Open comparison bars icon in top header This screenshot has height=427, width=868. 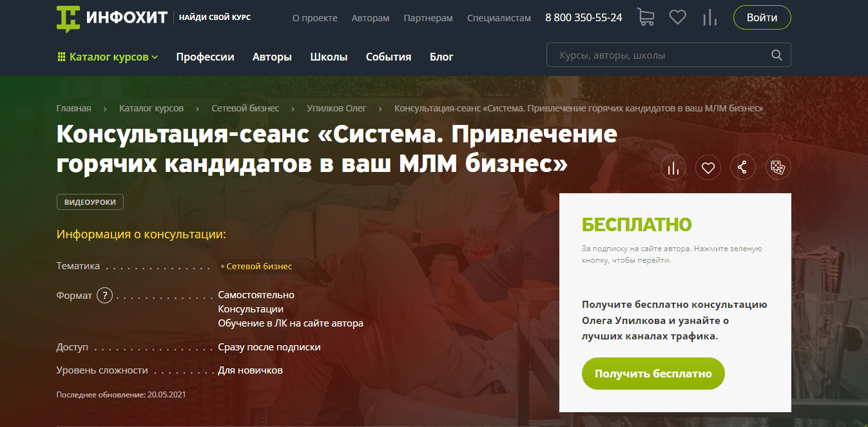(709, 17)
